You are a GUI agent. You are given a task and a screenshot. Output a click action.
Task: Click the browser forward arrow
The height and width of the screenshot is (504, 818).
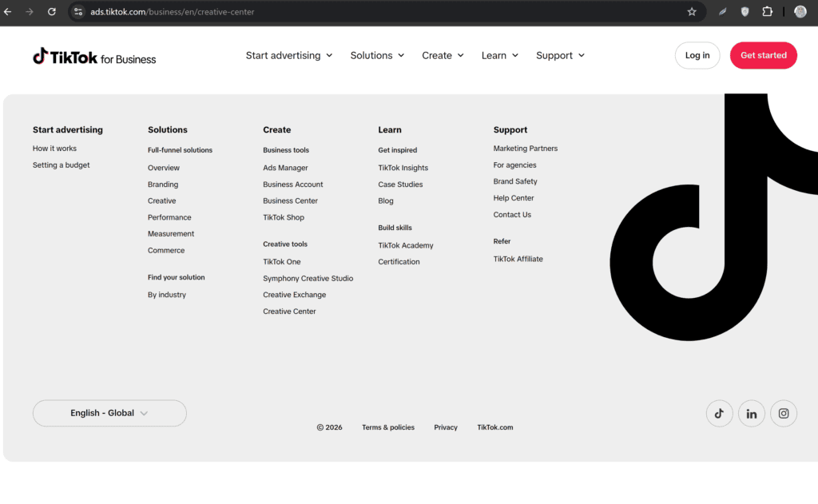(30, 11)
